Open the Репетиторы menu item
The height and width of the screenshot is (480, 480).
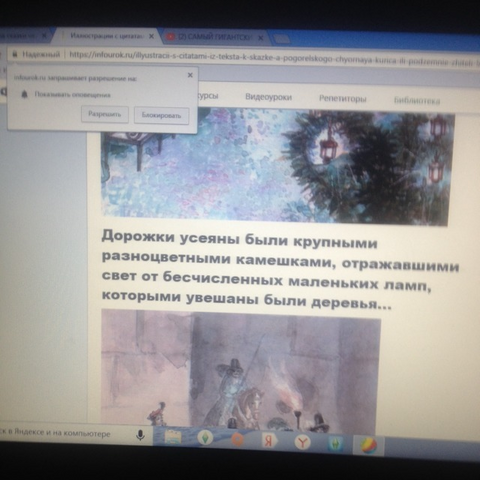tap(343, 99)
